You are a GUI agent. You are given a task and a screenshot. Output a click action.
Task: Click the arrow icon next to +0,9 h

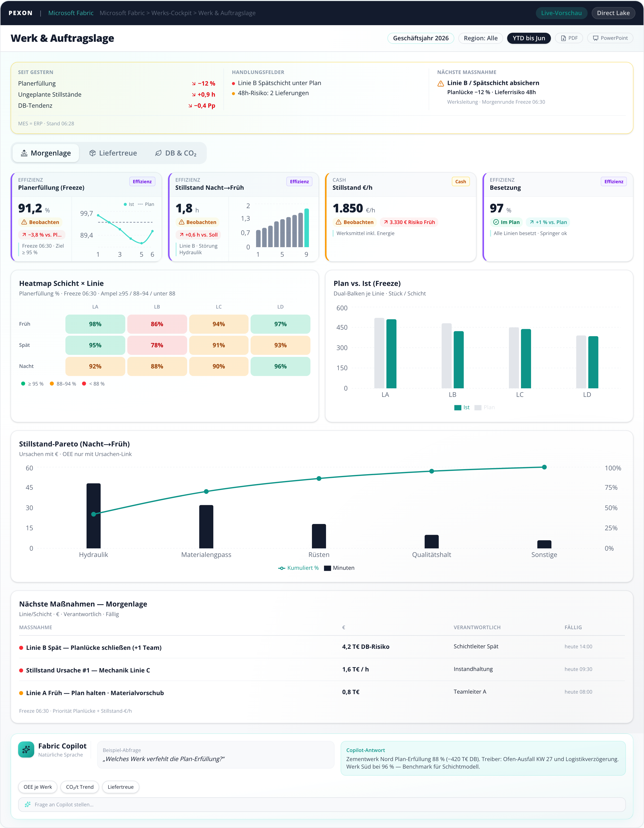[x=194, y=94]
